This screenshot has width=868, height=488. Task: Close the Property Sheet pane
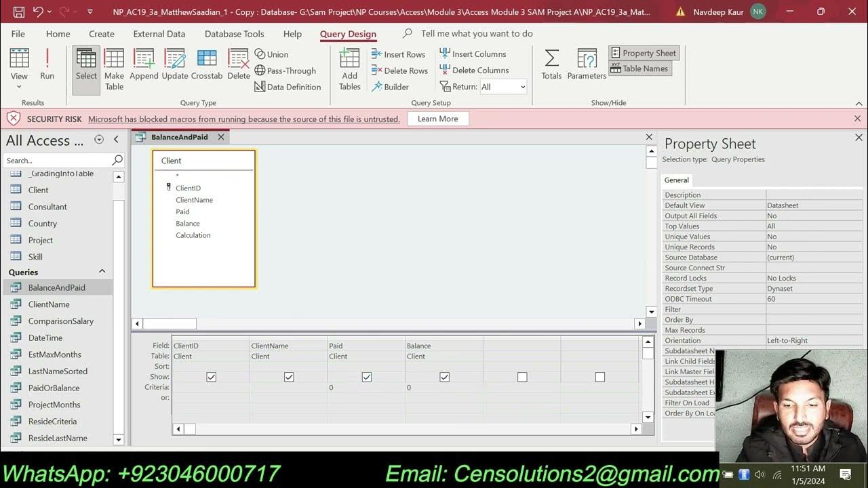coord(859,137)
